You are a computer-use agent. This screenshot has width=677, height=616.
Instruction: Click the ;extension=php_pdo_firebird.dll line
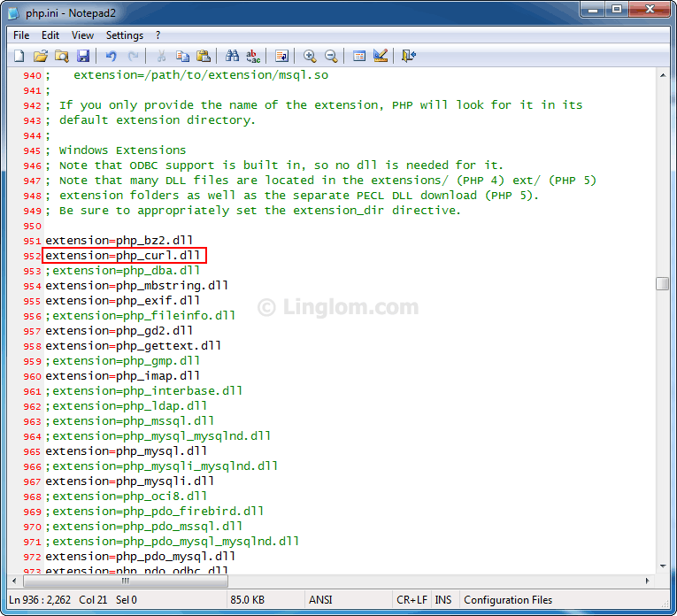click(x=155, y=512)
